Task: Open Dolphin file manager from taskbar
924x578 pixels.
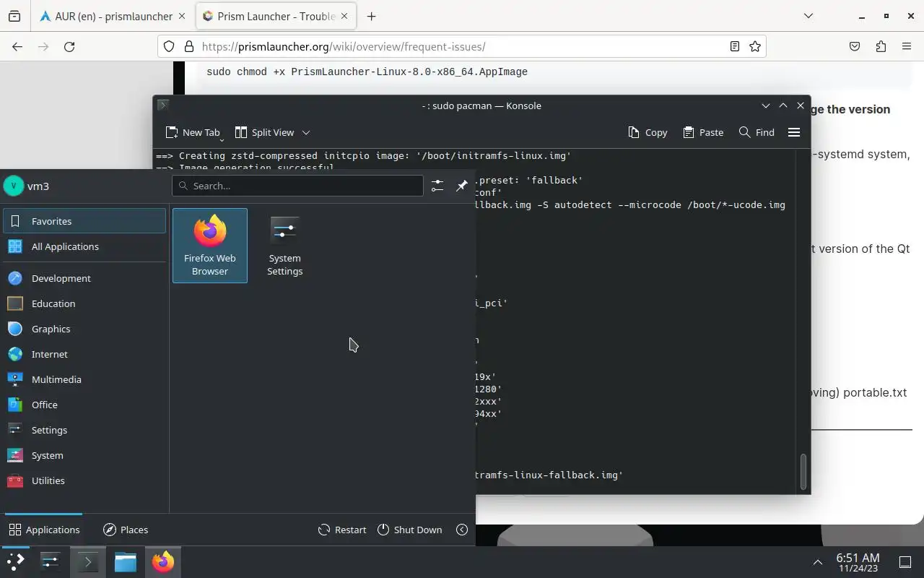Action: [125, 561]
